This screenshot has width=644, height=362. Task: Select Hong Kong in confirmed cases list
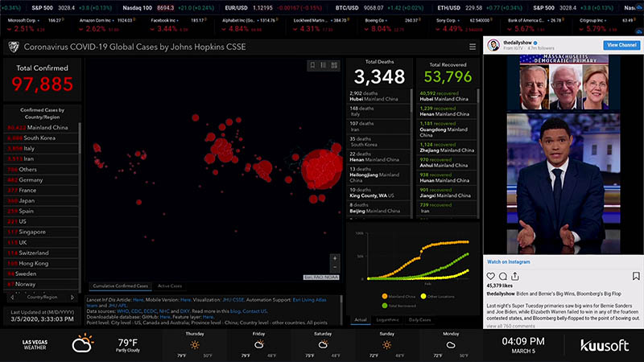41,264
